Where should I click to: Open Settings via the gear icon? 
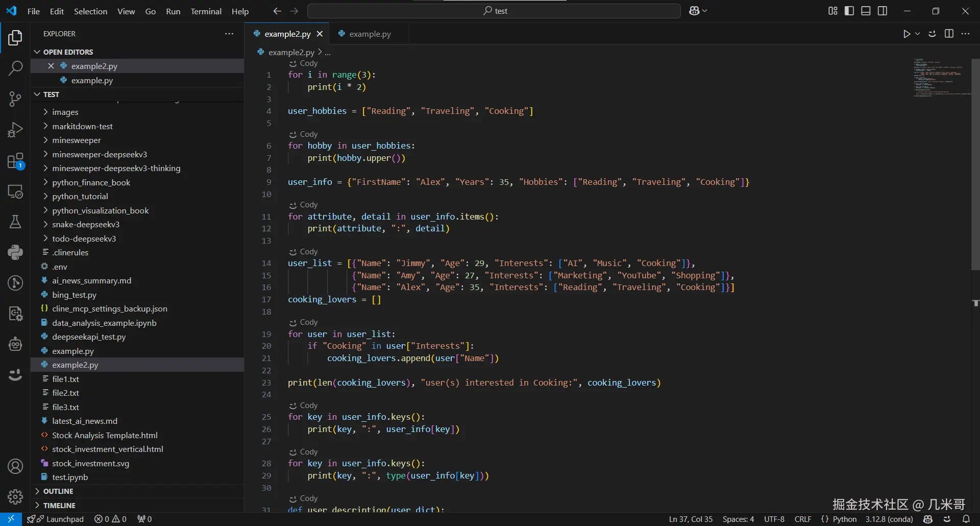tap(15, 496)
